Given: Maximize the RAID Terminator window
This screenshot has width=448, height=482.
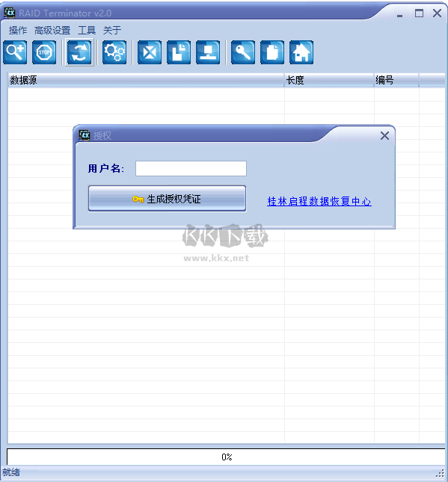Looking at the screenshot, I should pyautogui.click(x=419, y=13).
